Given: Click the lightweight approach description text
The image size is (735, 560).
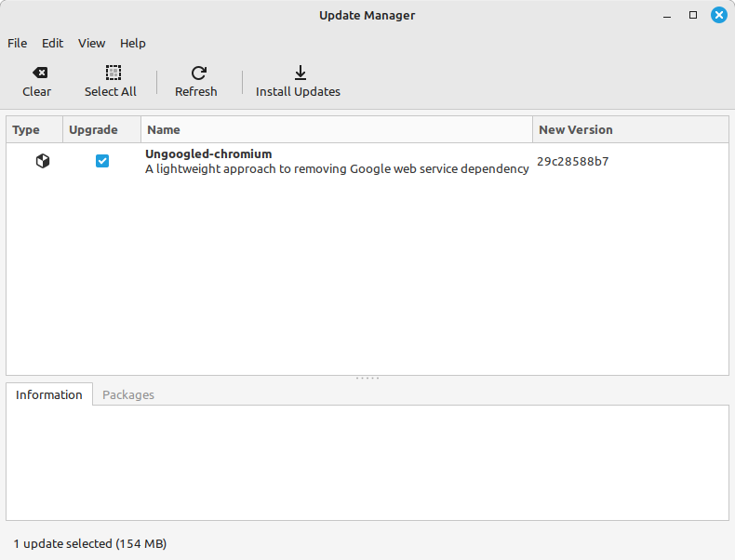Looking at the screenshot, I should click(x=337, y=168).
